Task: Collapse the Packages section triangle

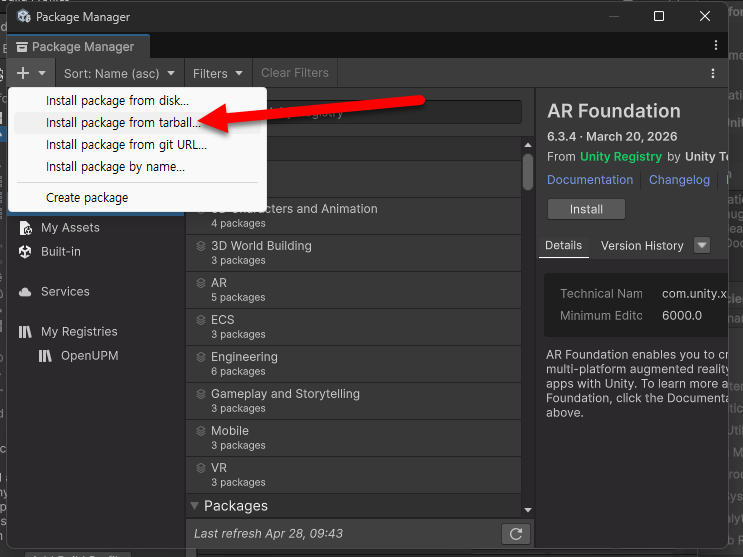Action: pyautogui.click(x=194, y=506)
